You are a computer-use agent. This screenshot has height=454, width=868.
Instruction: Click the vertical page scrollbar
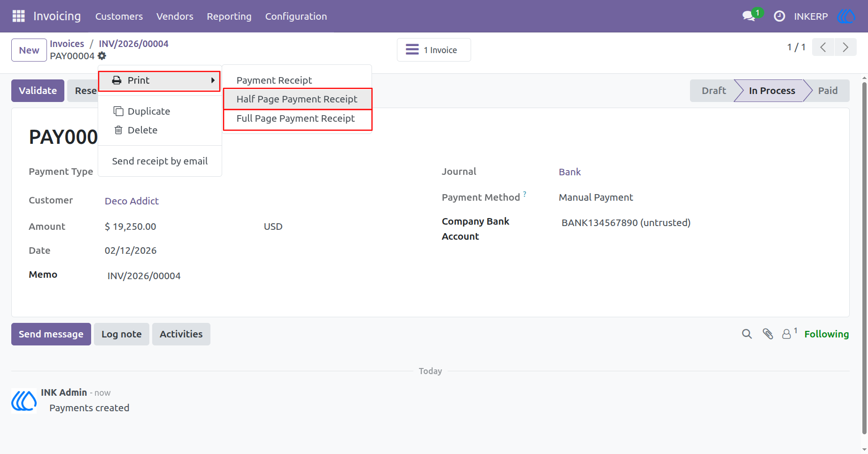(864, 258)
